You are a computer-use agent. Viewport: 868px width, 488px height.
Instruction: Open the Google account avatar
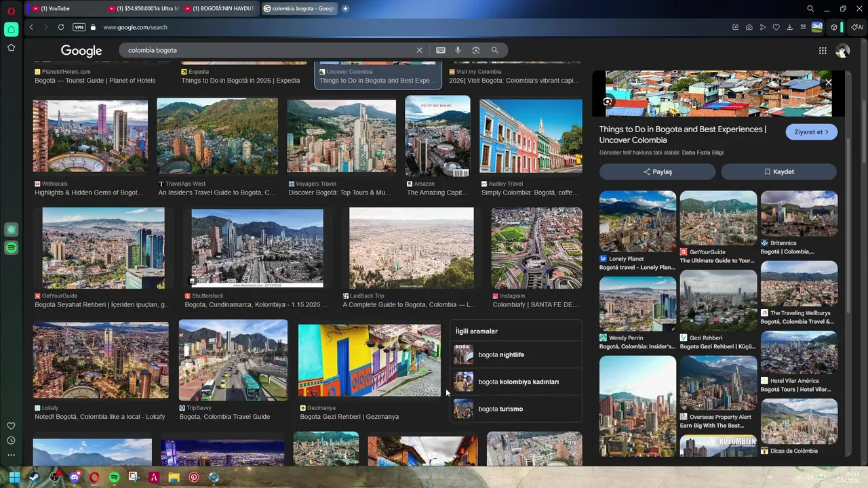pos(843,51)
